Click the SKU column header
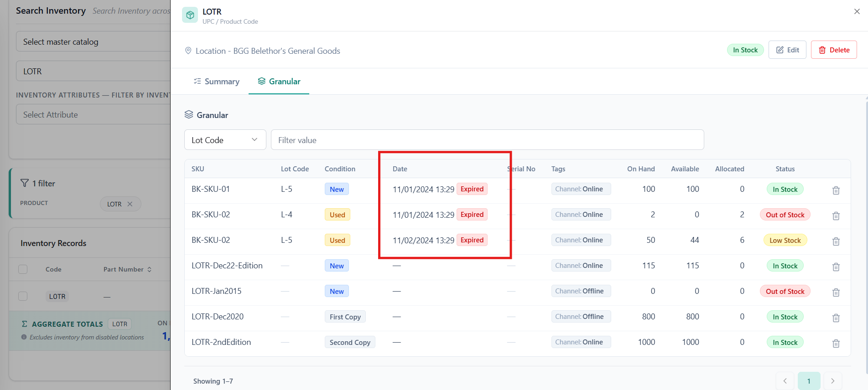Viewport: 868px width, 390px height. tap(198, 169)
